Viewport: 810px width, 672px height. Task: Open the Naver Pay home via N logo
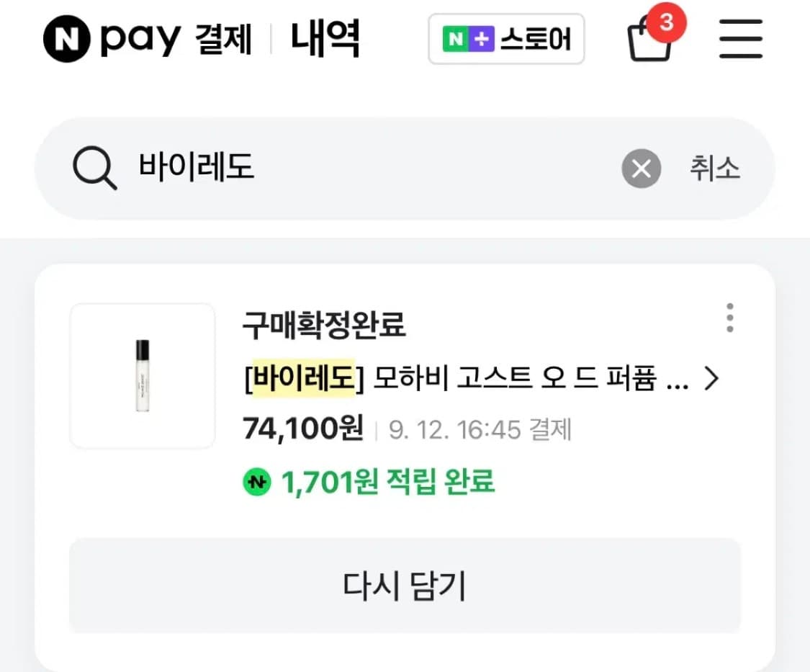(68, 39)
